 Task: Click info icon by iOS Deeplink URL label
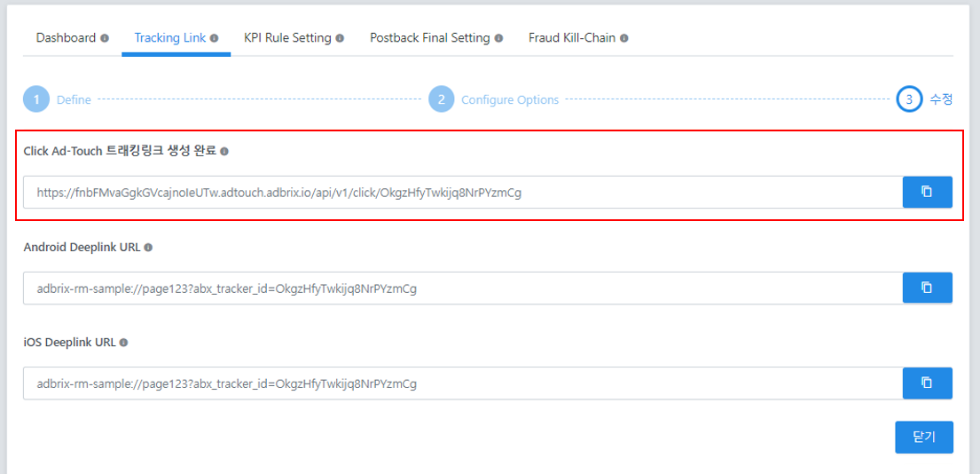click(124, 343)
